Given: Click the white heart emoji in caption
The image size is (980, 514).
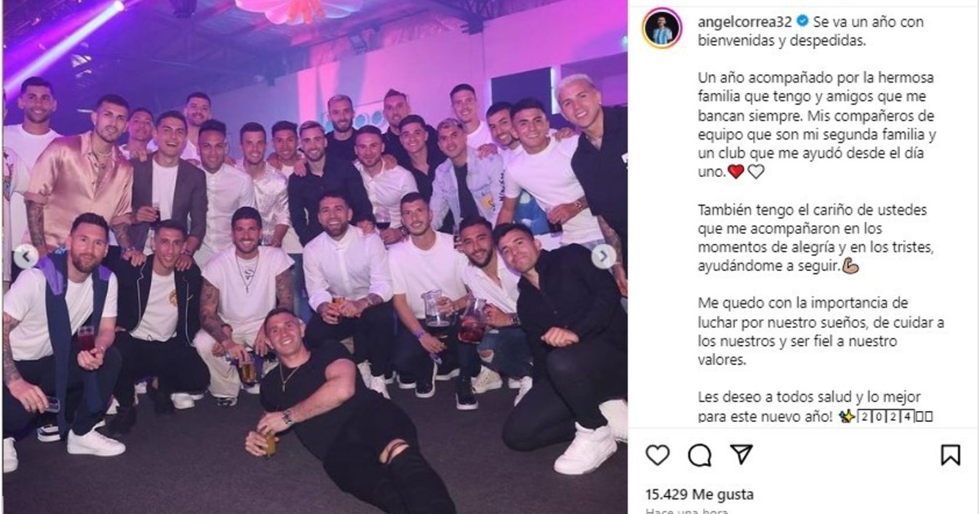Looking at the screenshot, I should [755, 172].
